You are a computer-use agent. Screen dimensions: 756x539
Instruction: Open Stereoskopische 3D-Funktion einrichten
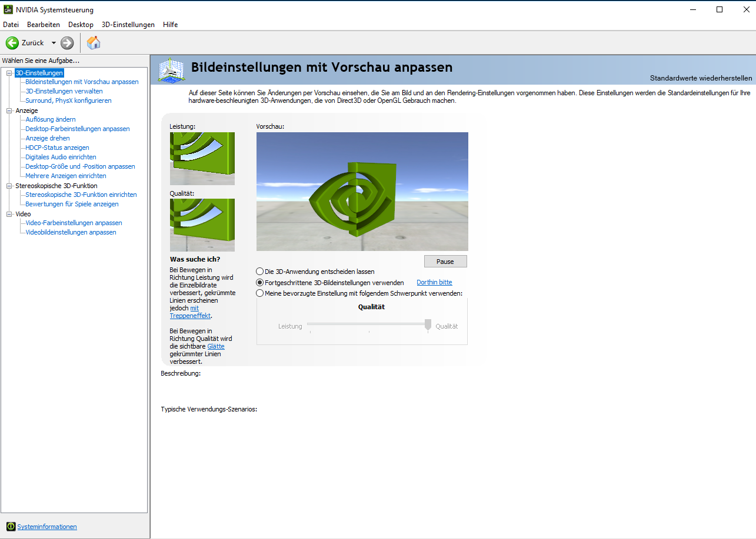point(81,195)
